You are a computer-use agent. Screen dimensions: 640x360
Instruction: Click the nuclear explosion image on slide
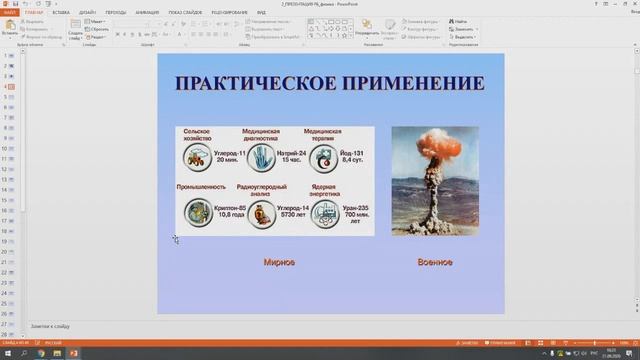436,181
